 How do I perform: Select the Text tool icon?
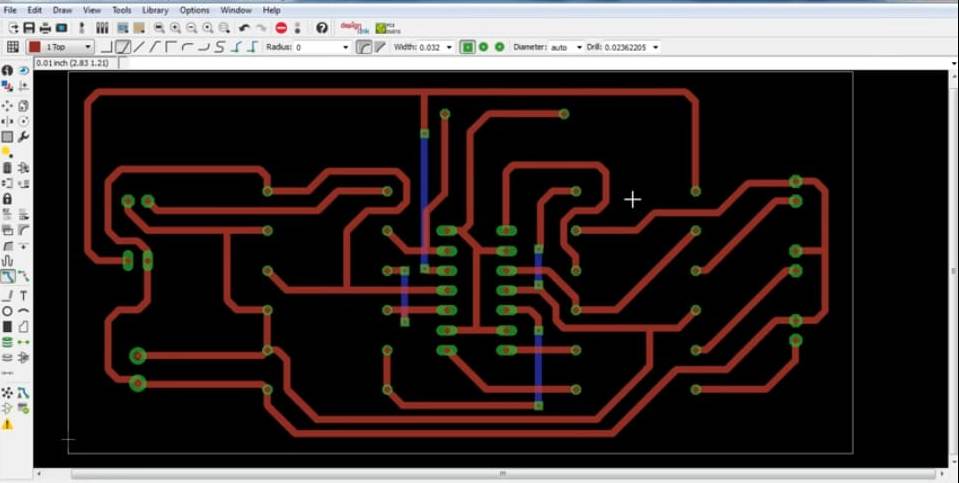tap(23, 296)
